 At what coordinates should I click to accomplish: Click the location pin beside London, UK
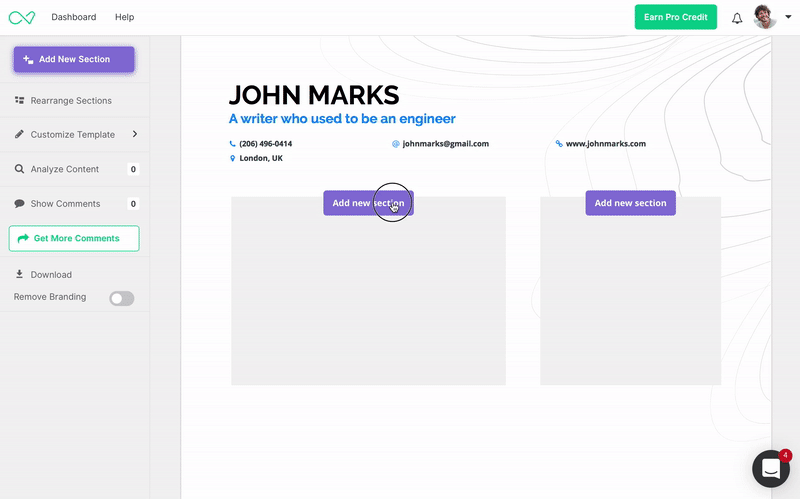[232, 158]
